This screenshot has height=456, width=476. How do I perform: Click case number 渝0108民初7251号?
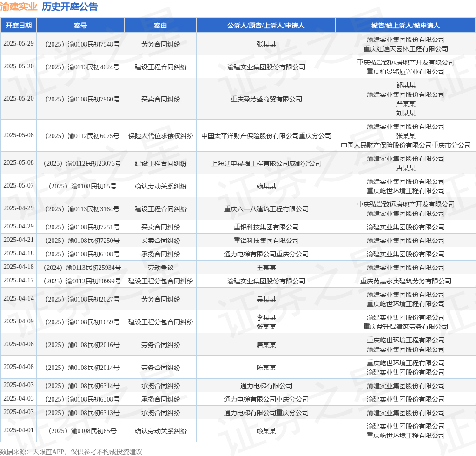(x=83, y=227)
